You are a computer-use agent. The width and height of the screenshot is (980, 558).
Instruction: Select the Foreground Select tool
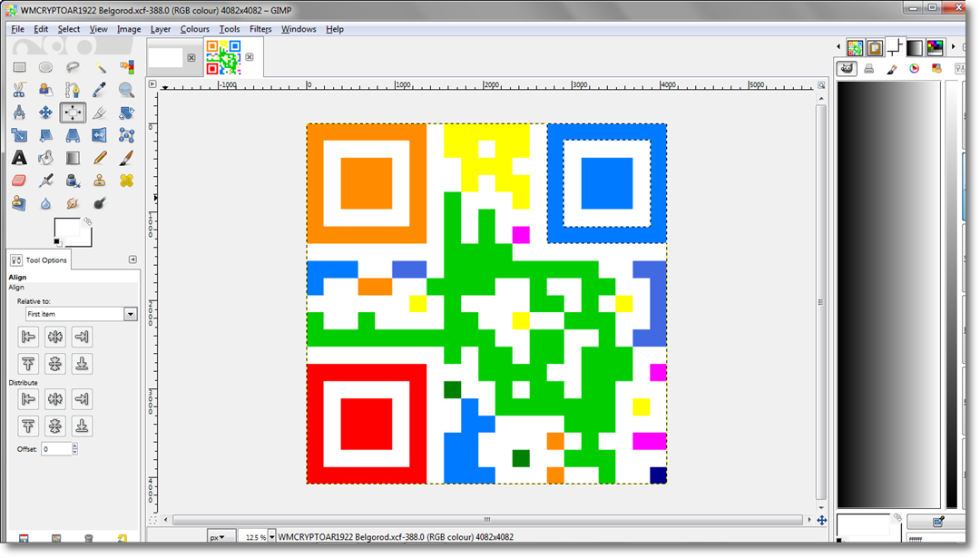click(45, 90)
